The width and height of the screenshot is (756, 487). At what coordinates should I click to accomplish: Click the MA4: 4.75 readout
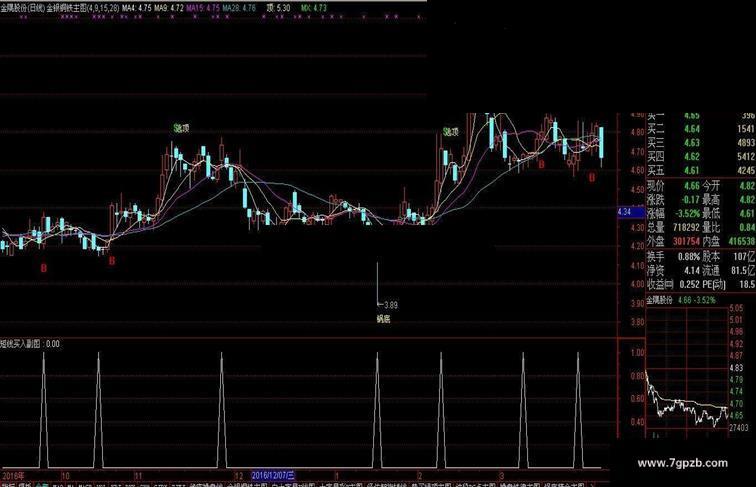pos(137,8)
